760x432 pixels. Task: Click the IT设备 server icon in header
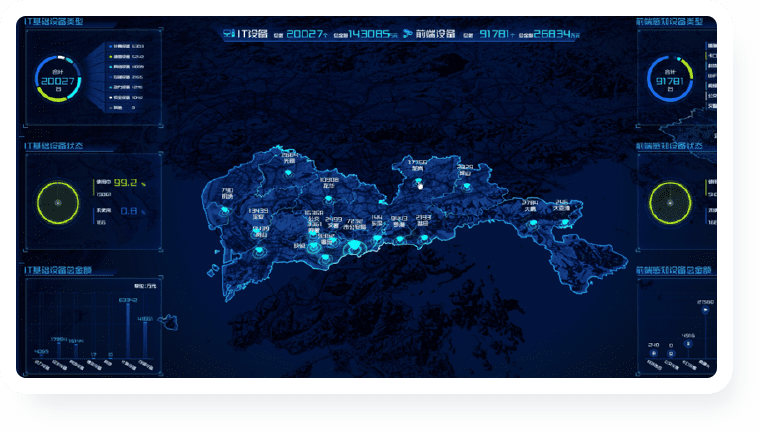(x=229, y=33)
